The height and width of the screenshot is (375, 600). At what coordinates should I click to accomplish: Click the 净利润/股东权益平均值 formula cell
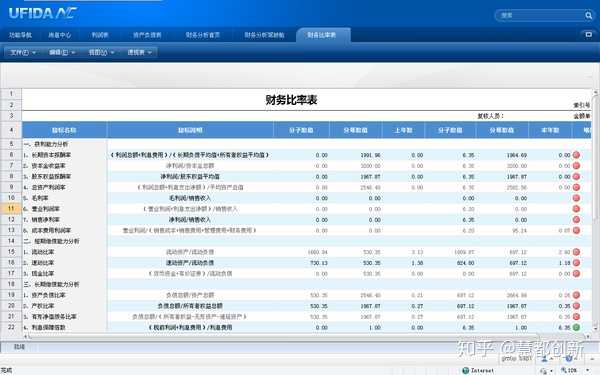pos(190,176)
